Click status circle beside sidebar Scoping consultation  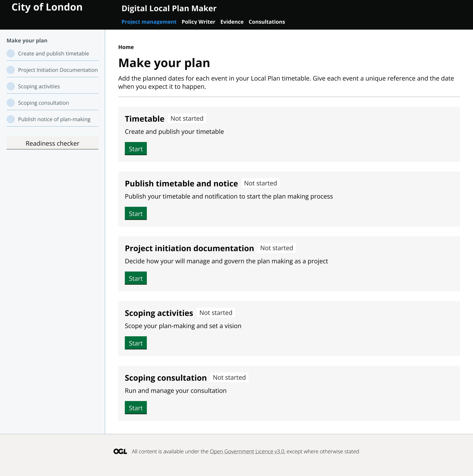pos(11,103)
